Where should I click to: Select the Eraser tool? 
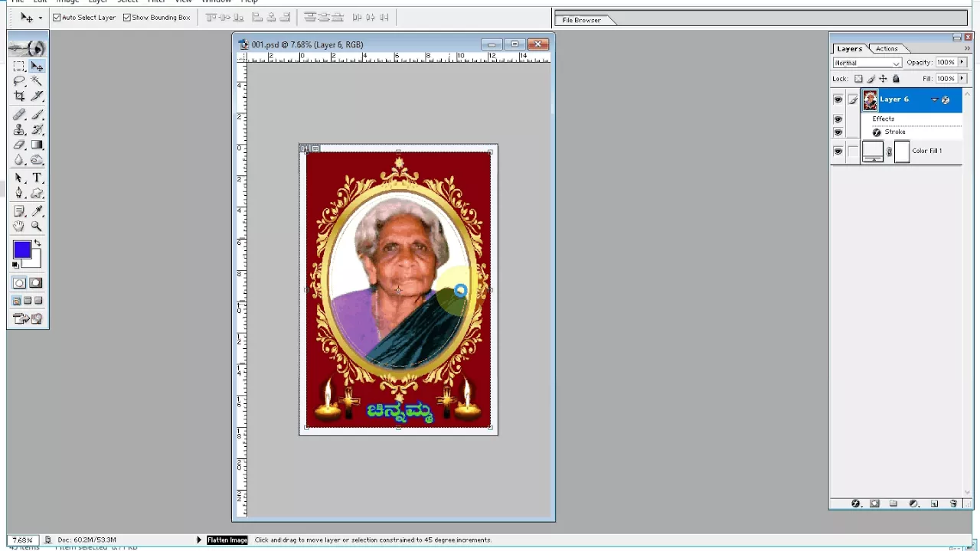19,145
